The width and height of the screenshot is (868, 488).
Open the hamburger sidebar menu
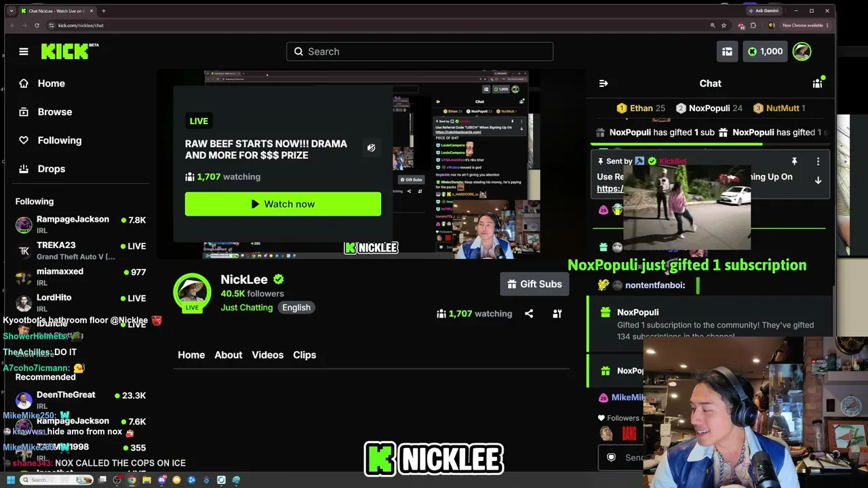pyautogui.click(x=24, y=52)
